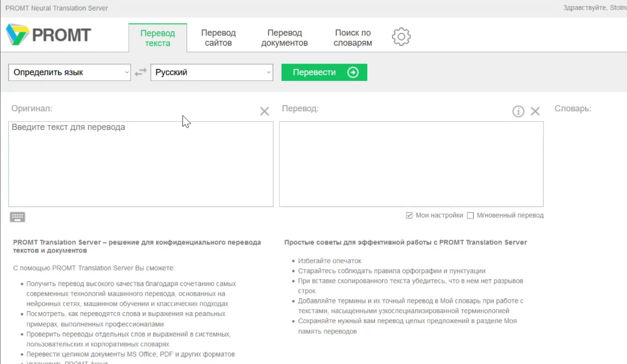Show translation info icon
The height and width of the screenshot is (364, 627).
point(518,111)
